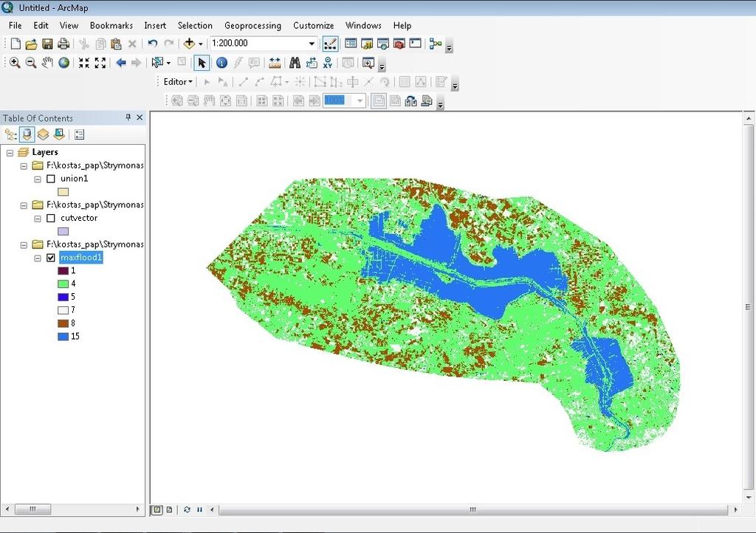756x533 pixels.
Task: Select the maxflood1 layer name
Action: click(81, 258)
